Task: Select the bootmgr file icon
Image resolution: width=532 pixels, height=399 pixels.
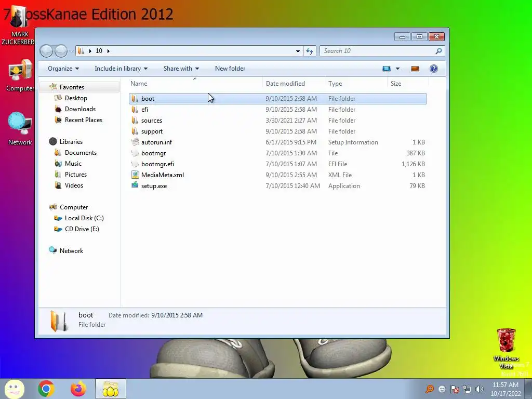Action: (x=135, y=153)
